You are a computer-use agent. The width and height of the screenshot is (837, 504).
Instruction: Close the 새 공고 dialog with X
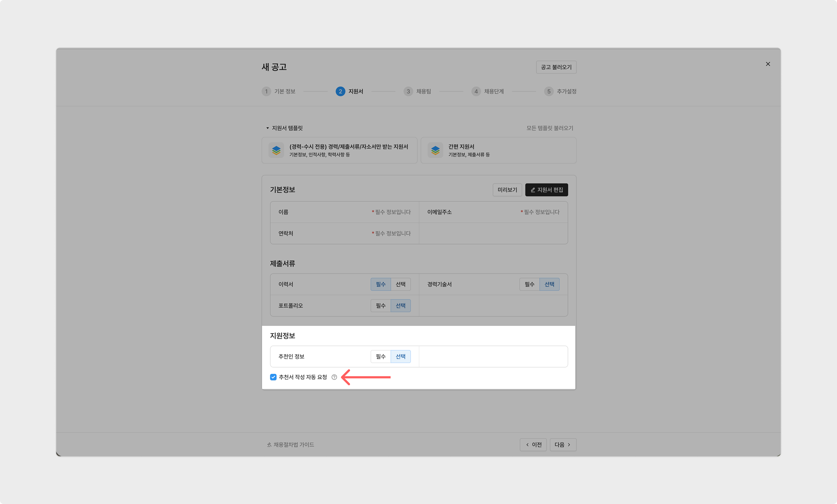[x=768, y=64]
